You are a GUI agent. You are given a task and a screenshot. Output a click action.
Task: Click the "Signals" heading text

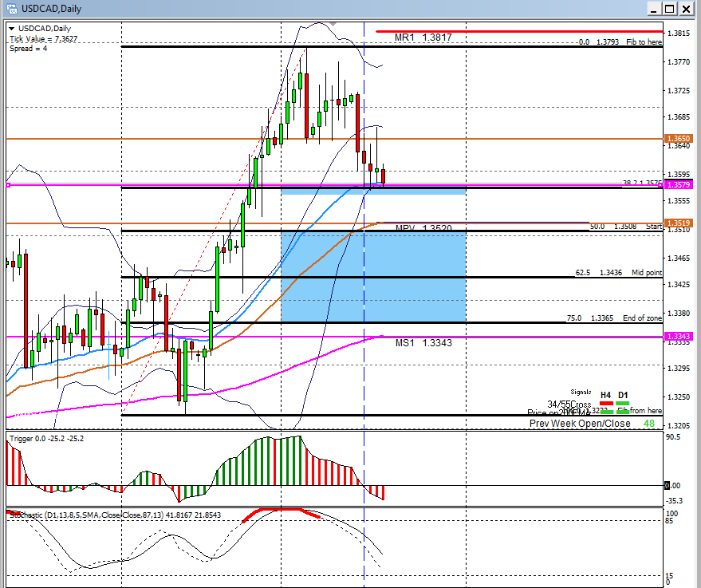581,393
